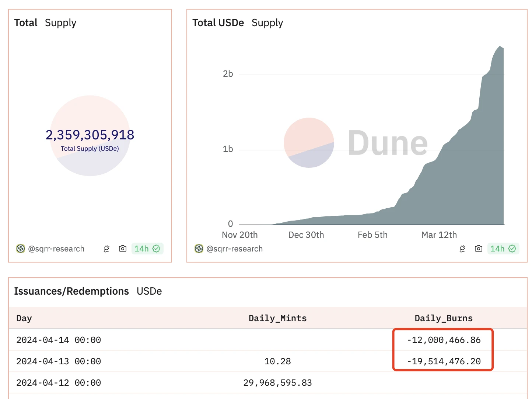Open the Total Supply counter title
This screenshot has width=532, height=399.
click(x=45, y=23)
